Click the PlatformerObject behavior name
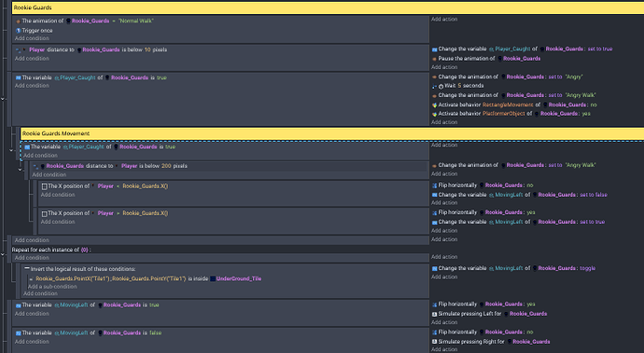The width and height of the screenshot is (644, 353). [x=504, y=114]
